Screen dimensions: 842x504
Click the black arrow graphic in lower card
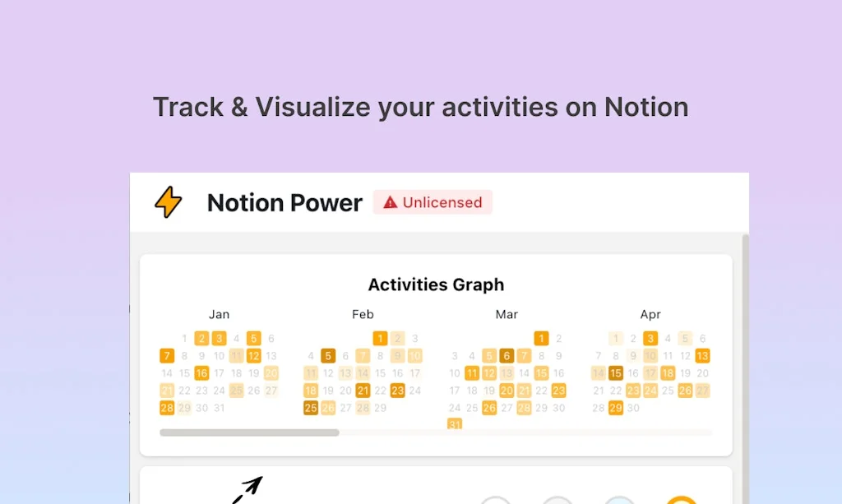tap(249, 485)
